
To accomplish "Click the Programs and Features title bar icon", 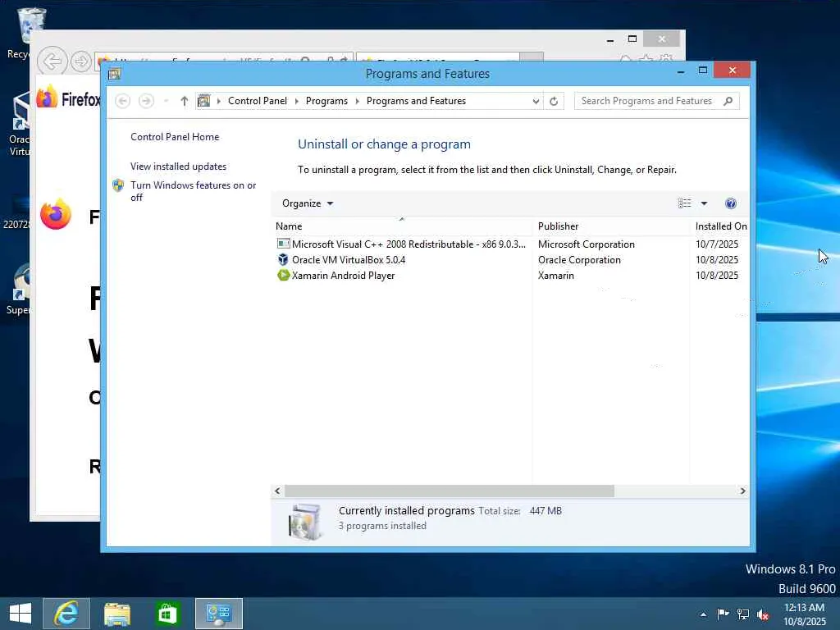I will pyautogui.click(x=114, y=75).
